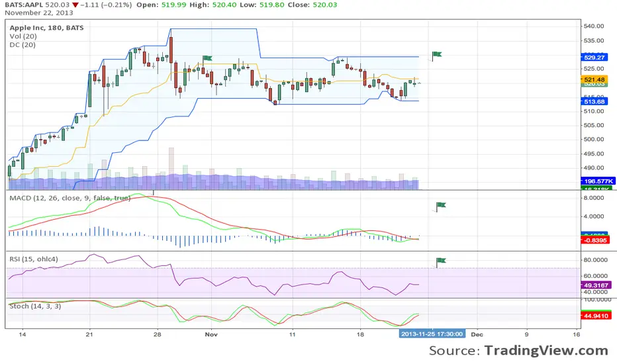Click the Nov label on the time axis

[211, 334]
